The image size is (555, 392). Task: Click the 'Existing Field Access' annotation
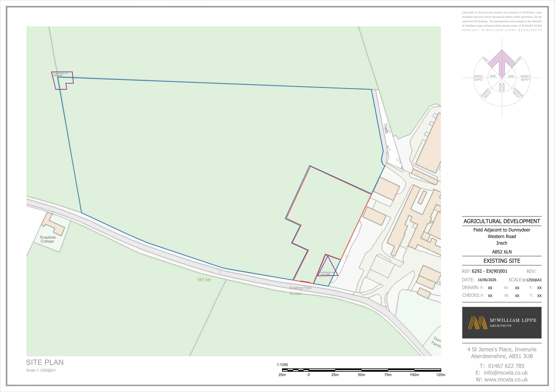(x=300, y=291)
